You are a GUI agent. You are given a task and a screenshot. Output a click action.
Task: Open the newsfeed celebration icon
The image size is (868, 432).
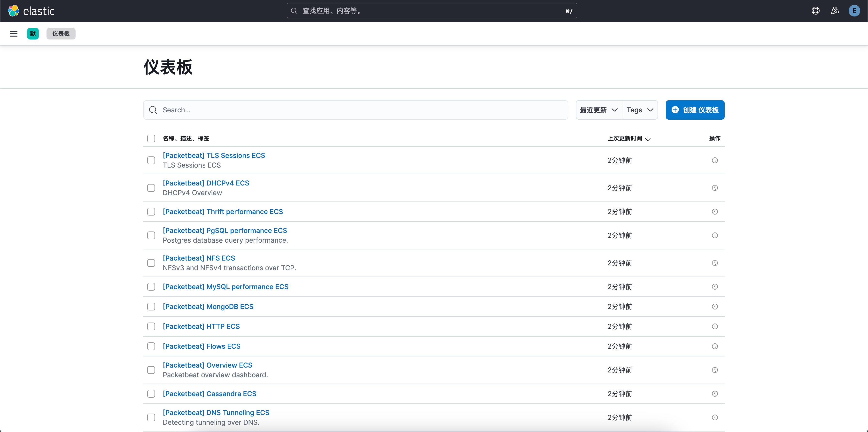[x=835, y=11]
